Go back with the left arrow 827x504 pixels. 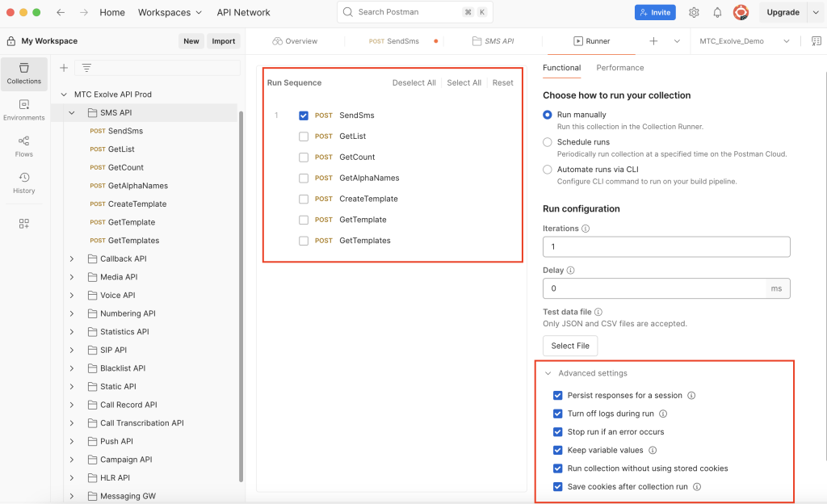pyautogui.click(x=61, y=12)
